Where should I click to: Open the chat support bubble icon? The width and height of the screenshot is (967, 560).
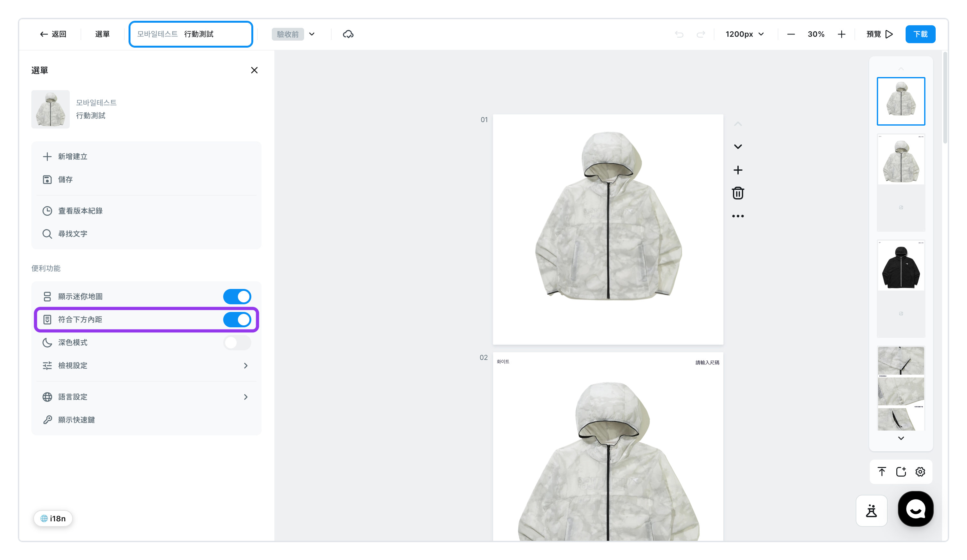916,509
